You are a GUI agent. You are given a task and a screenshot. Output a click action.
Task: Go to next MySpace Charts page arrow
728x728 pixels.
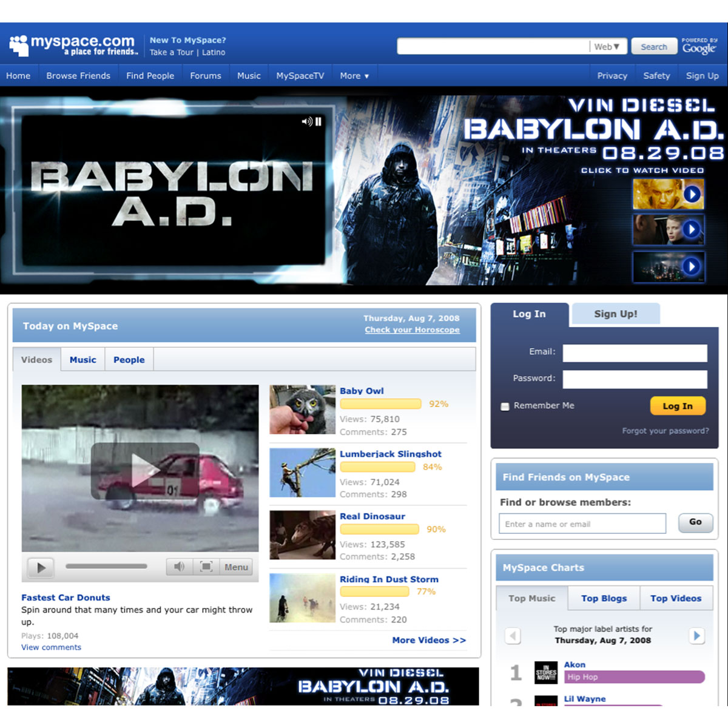coord(696,635)
